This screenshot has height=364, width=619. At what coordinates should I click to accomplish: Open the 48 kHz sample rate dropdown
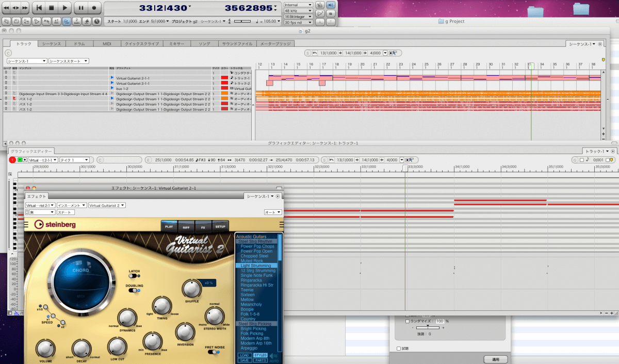click(298, 11)
